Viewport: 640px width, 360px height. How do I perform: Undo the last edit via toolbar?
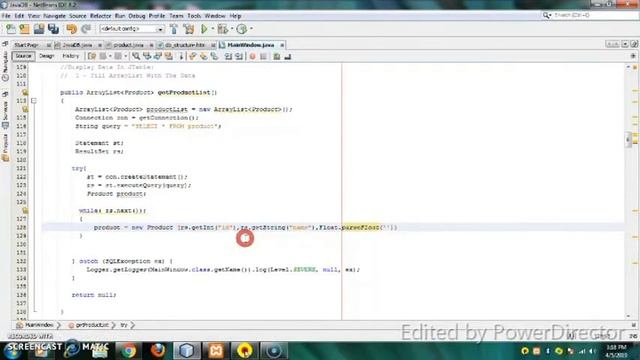pyautogui.click(x=72, y=29)
